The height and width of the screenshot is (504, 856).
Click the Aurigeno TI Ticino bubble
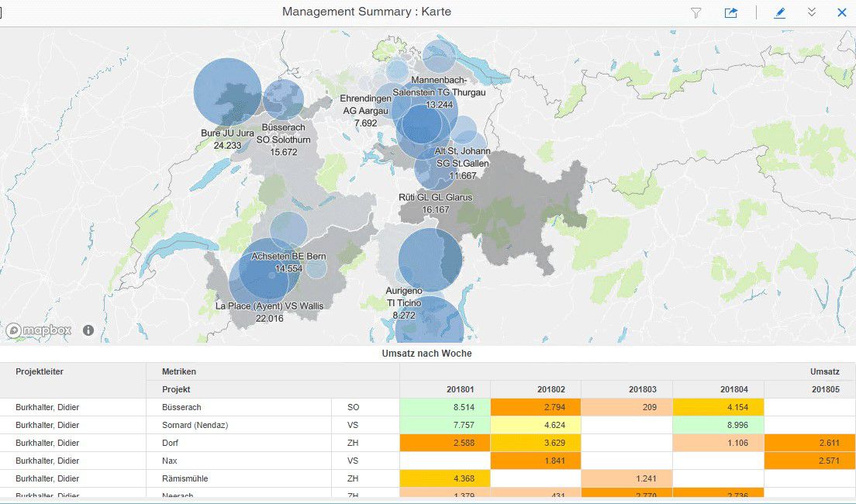pos(430,260)
